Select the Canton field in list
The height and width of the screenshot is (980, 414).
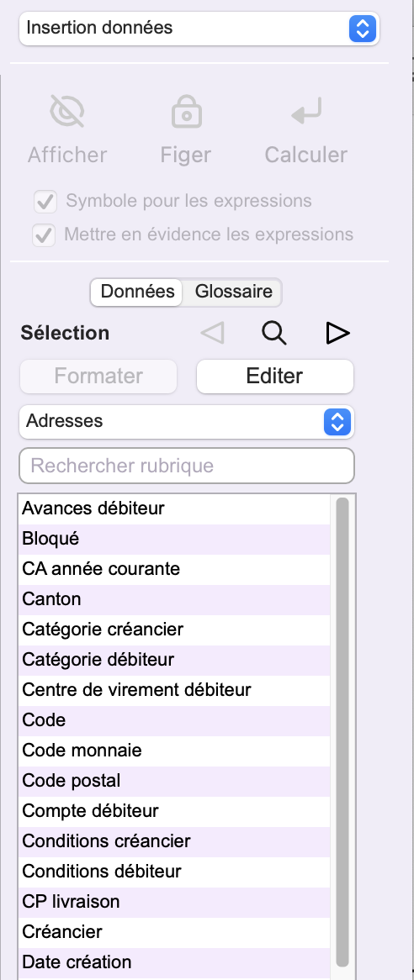(x=174, y=600)
